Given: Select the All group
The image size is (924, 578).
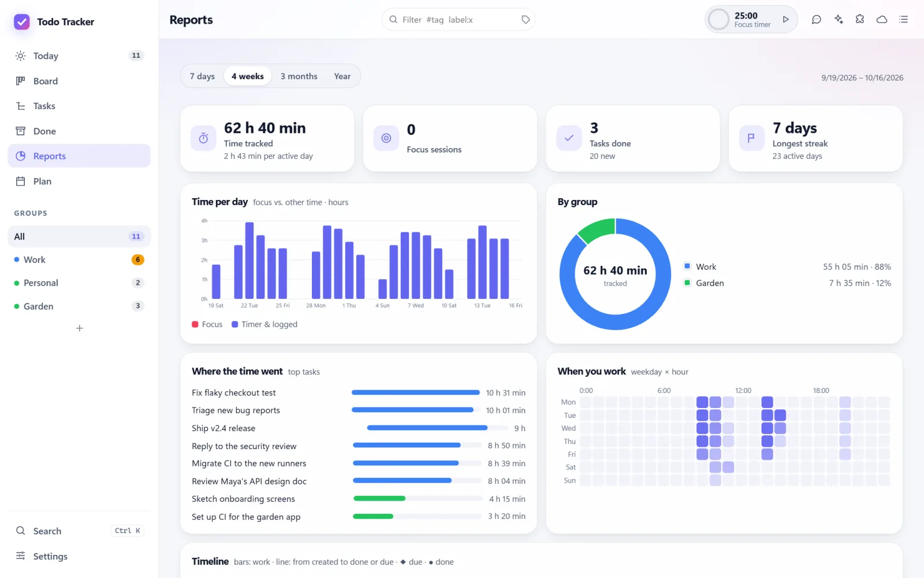Looking at the screenshot, I should coord(79,236).
